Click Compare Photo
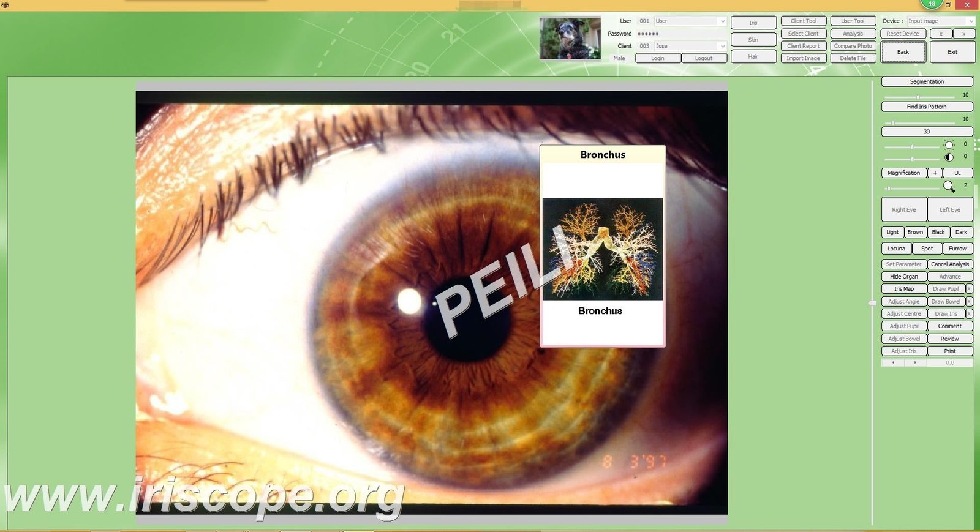980x532 pixels. [853, 46]
